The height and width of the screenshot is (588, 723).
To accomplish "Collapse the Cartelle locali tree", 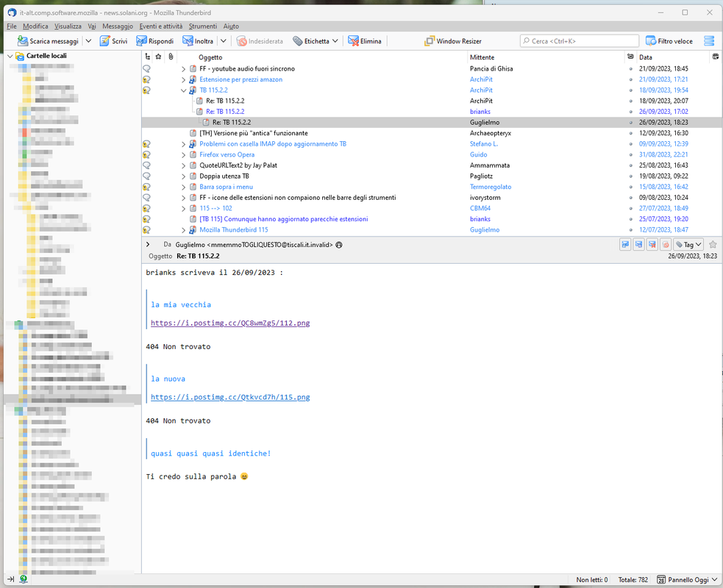I will (10, 56).
